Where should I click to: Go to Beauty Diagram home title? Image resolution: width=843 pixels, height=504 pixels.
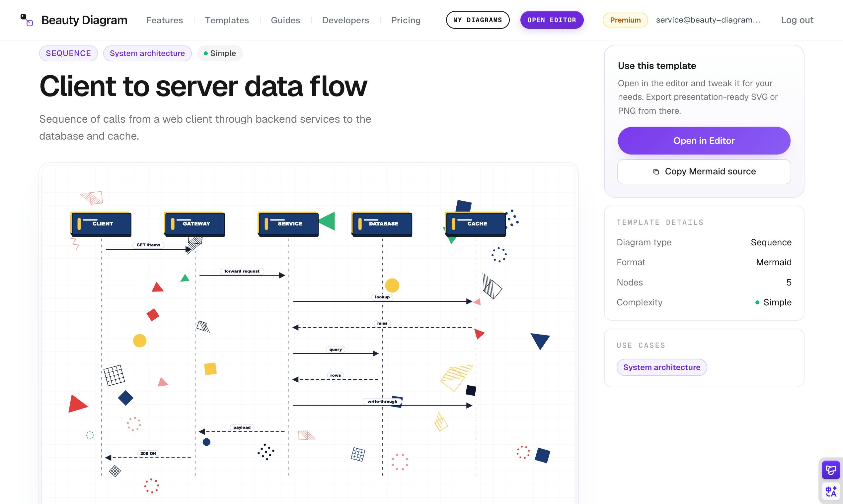[x=84, y=20]
